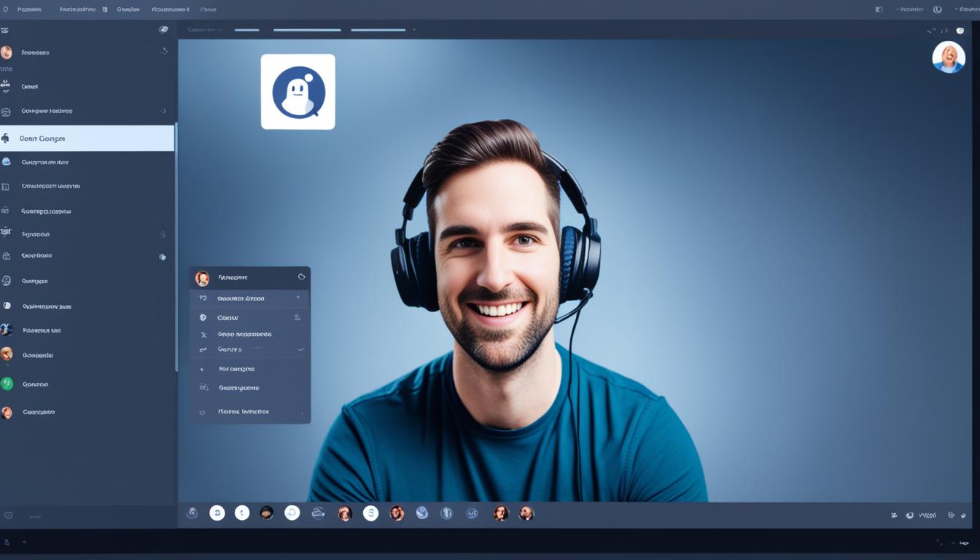Click the boat-shaped icon in bottom bar

coord(318,513)
